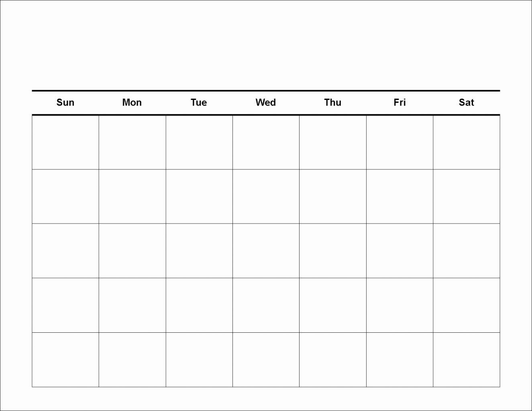Select the first-row Saturday cell
This screenshot has height=411, width=532.
(x=467, y=142)
